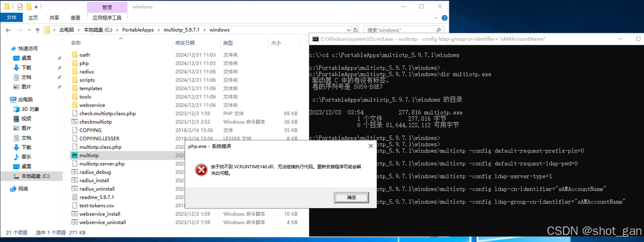Expand the chevron after multiotp_5.9.7.1 in address bar
The width and height of the screenshot is (644, 242).
206,30
